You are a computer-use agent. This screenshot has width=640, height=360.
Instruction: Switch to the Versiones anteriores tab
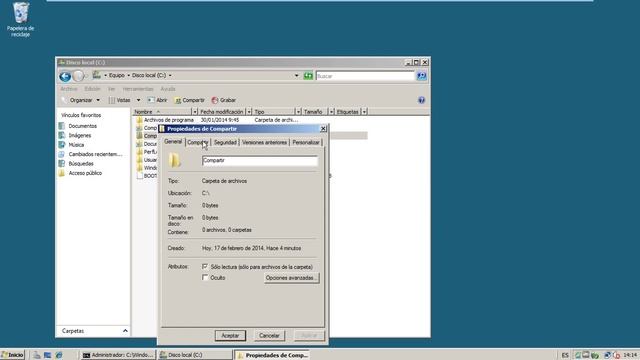264,142
